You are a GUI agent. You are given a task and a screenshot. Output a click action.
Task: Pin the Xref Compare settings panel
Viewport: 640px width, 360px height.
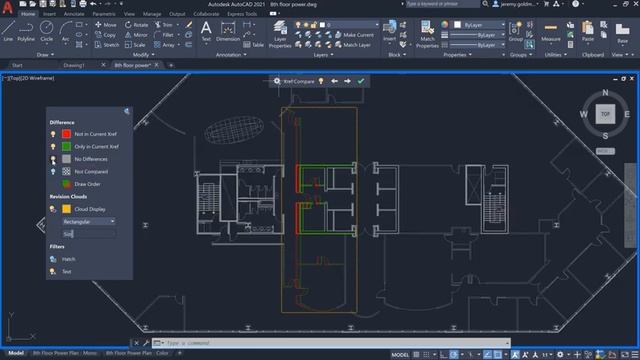point(127,111)
